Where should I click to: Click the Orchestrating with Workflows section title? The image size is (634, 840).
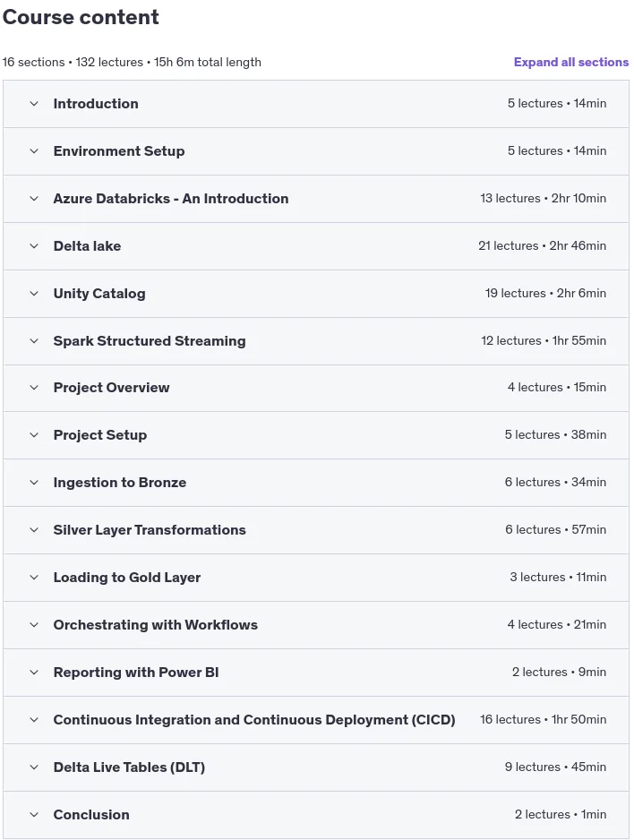point(155,625)
